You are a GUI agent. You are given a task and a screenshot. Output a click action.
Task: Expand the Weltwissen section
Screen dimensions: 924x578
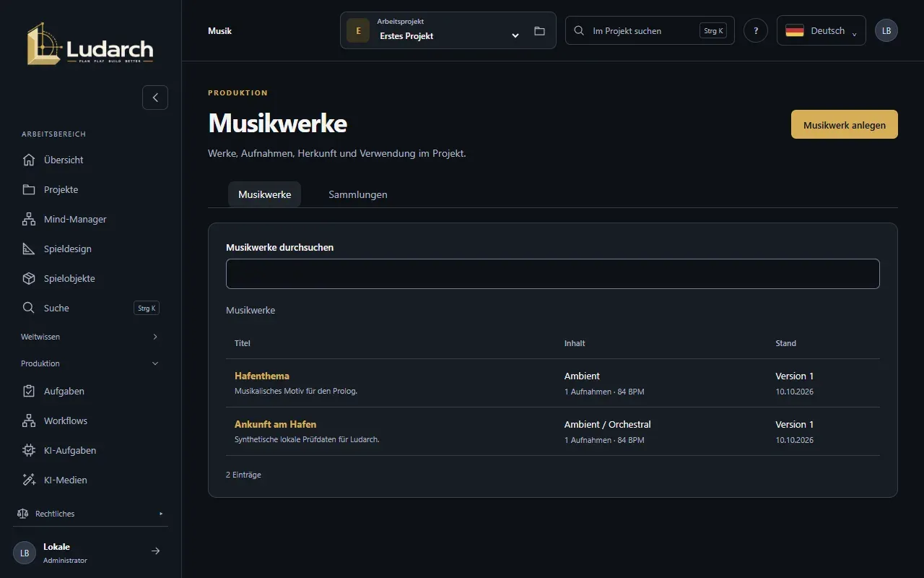[90, 337]
